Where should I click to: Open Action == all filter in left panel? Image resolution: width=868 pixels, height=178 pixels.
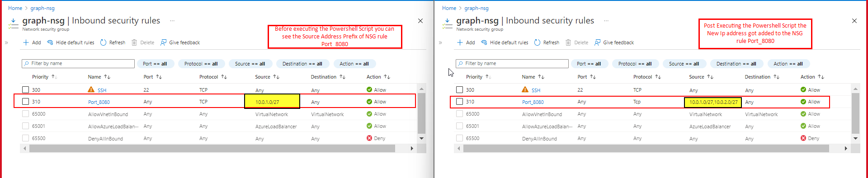click(x=354, y=64)
